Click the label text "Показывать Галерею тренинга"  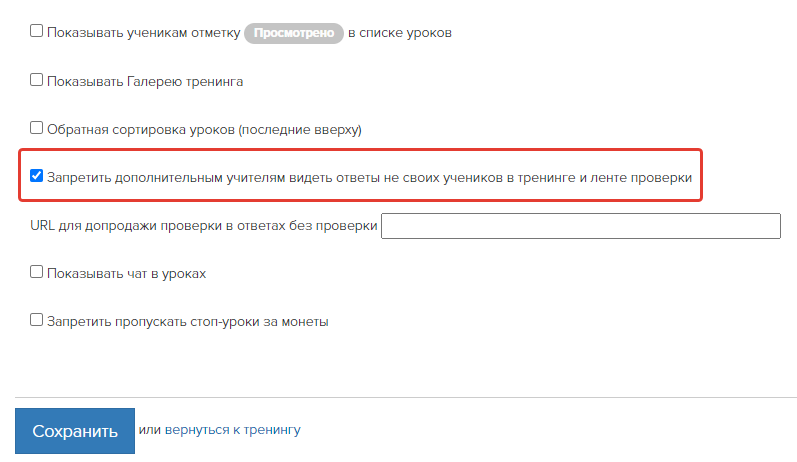[145, 82]
